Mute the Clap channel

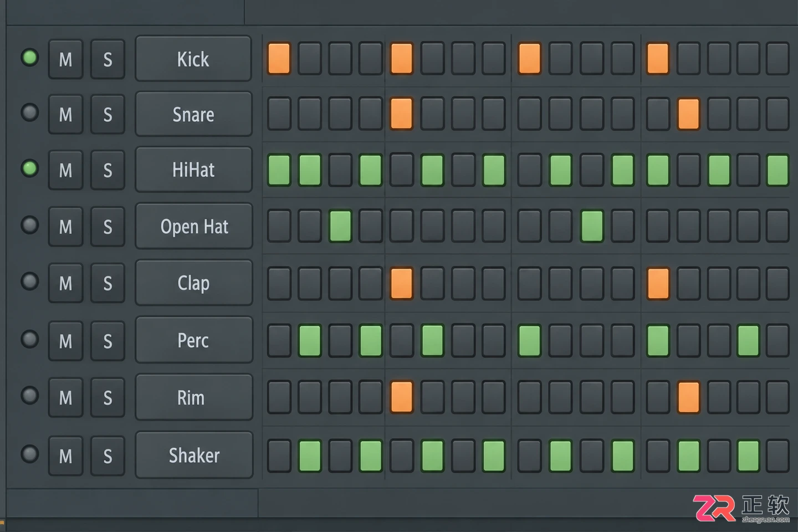pos(65,283)
